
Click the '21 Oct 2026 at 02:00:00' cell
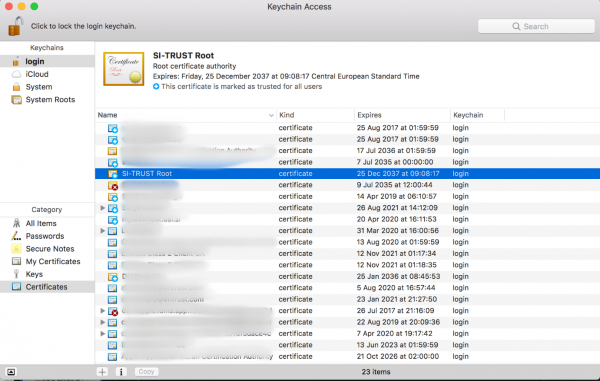[398, 357]
